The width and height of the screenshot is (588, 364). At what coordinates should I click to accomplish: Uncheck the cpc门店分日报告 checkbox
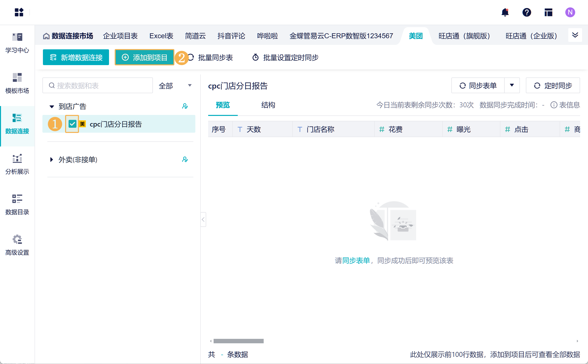72,124
